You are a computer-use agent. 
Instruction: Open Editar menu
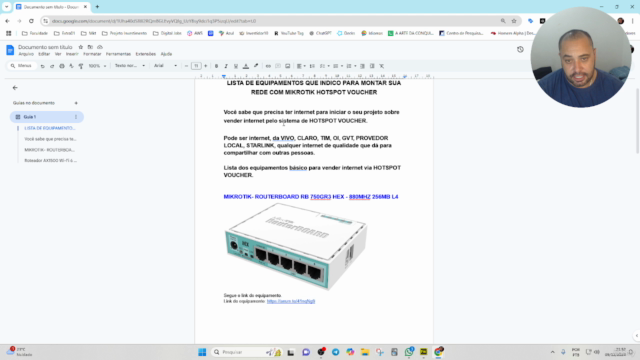pyautogui.click(x=44, y=54)
